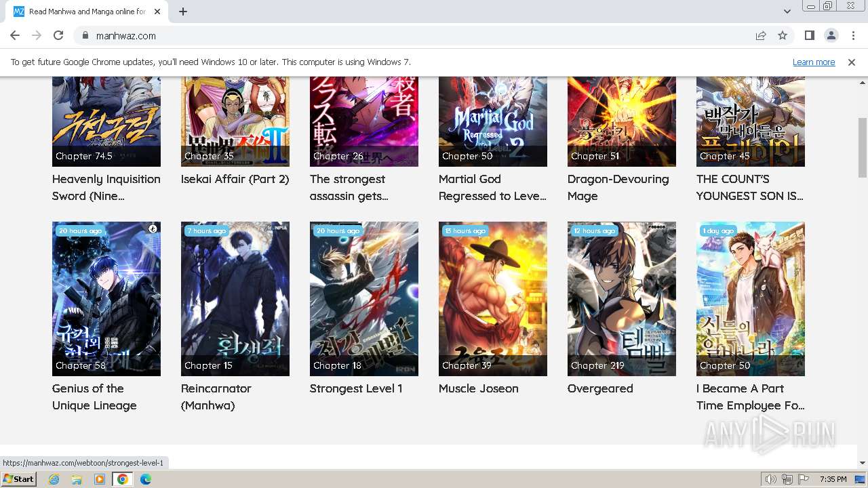Open THE COUNT'S YOUNGEST SON title
The width and height of the screenshot is (868, 488).
click(750, 188)
